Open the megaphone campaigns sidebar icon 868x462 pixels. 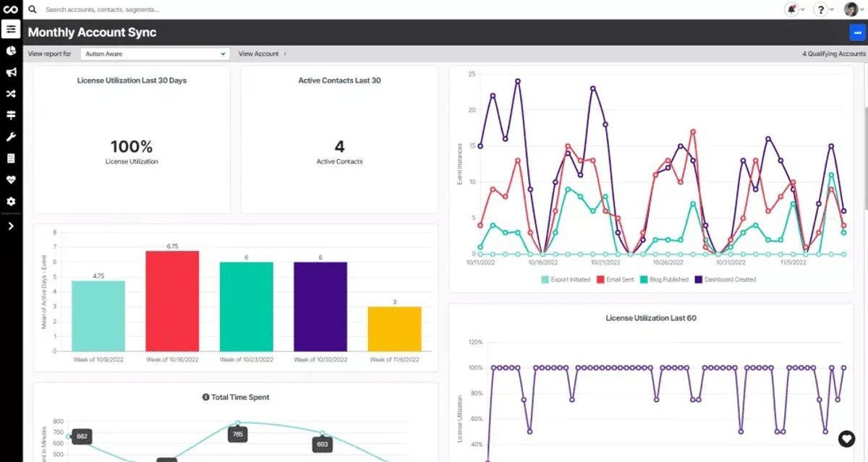tap(11, 72)
